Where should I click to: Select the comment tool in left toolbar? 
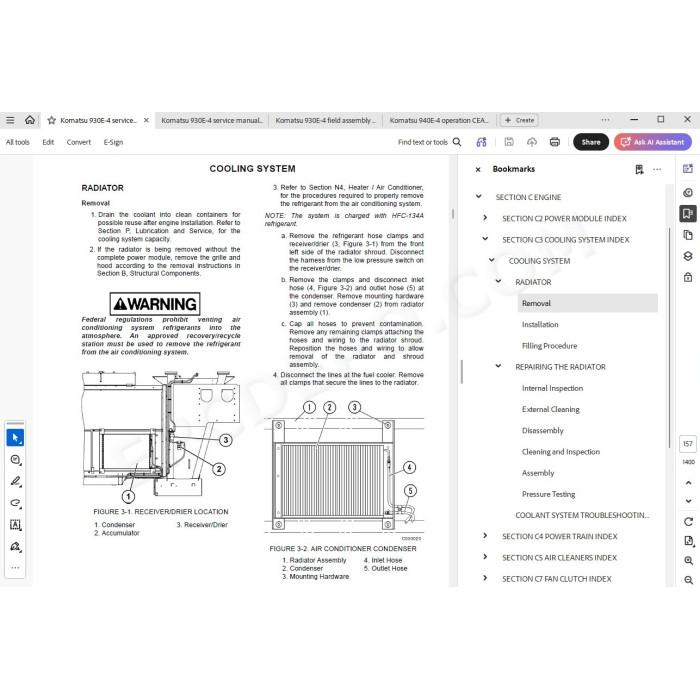tap(15, 459)
